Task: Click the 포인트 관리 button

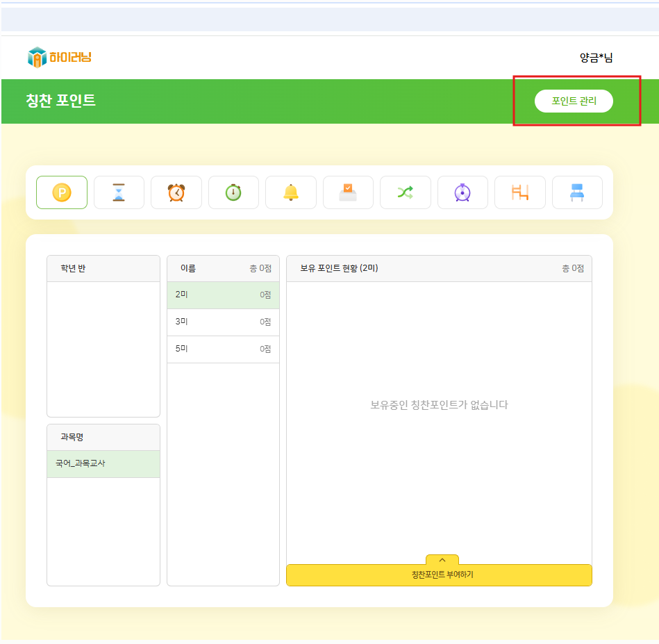Action: [574, 101]
